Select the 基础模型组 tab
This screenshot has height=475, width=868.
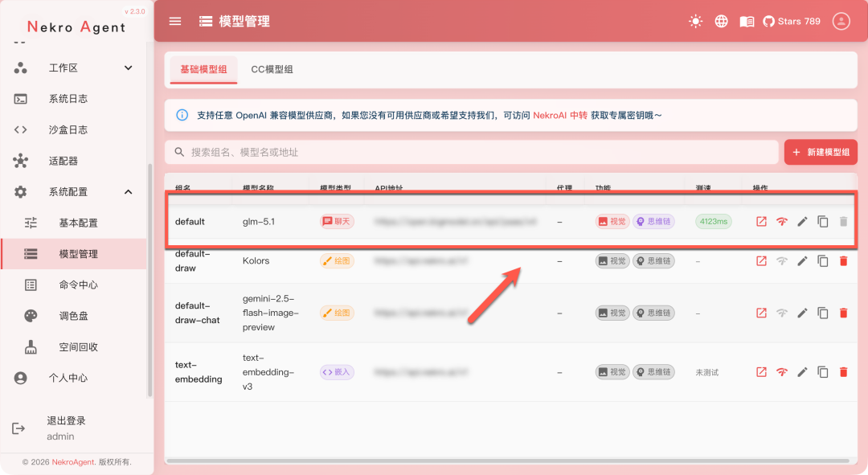pyautogui.click(x=203, y=69)
